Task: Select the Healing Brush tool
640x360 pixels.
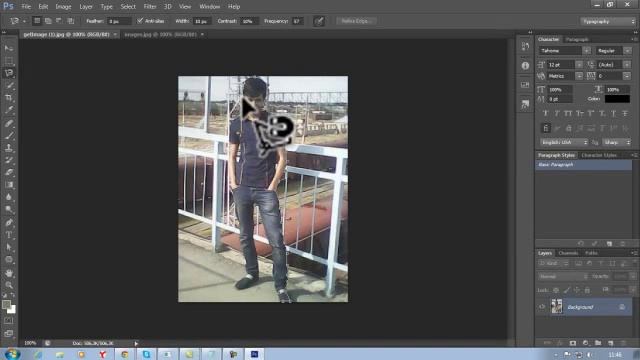Action: point(9,123)
